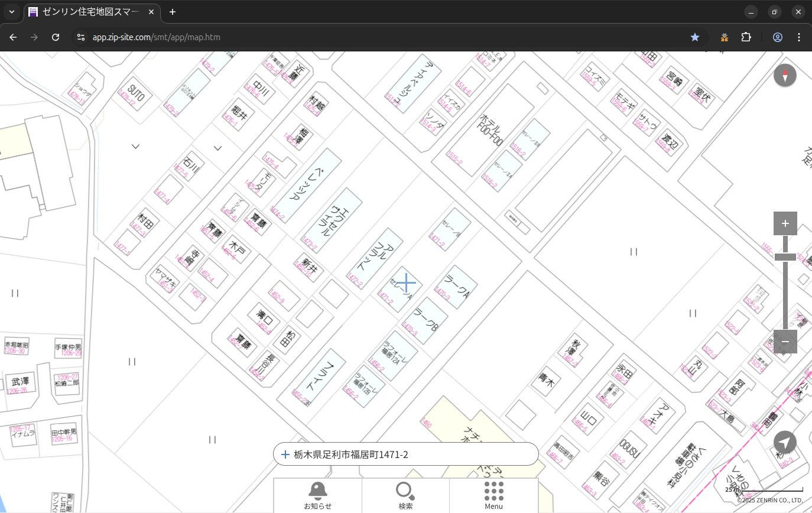Bookmark this page with the star icon
This screenshot has height=513, width=812.
[695, 37]
